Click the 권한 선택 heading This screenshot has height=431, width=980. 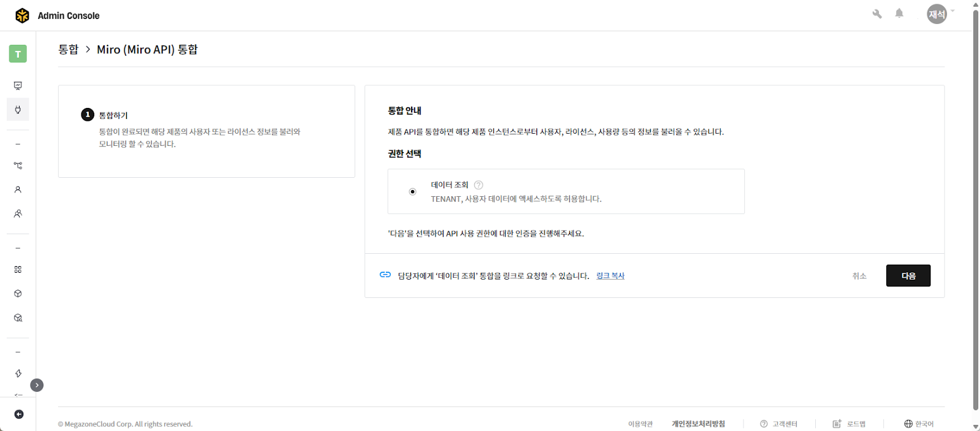point(404,154)
